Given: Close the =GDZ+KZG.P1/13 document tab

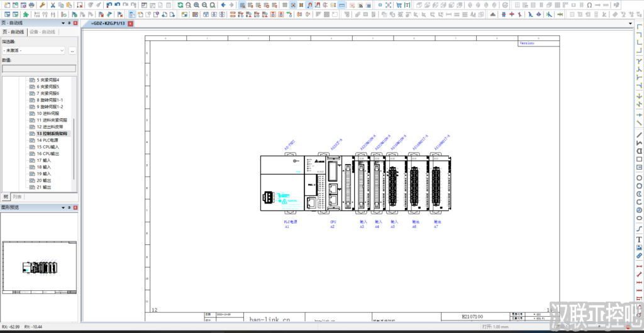Looking at the screenshot, I should [x=131, y=24].
